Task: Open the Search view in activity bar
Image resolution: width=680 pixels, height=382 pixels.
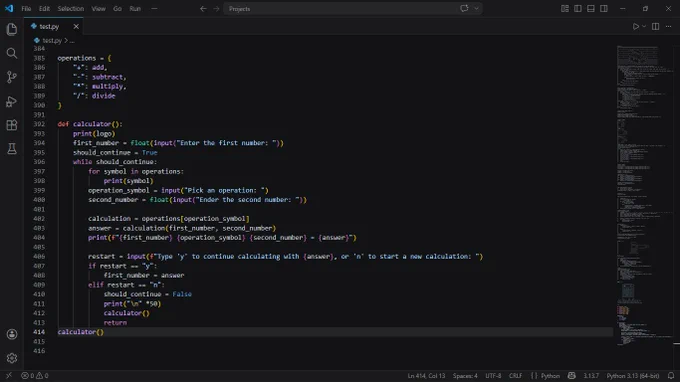Action: (12, 53)
